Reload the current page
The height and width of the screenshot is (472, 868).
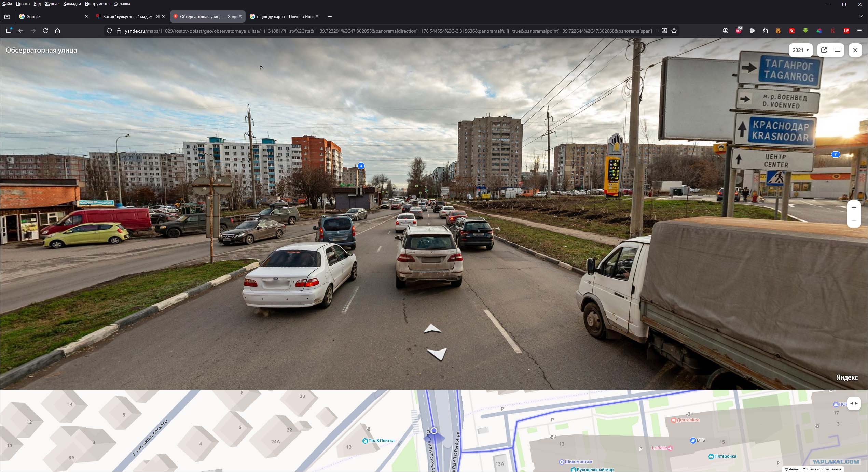tap(45, 31)
